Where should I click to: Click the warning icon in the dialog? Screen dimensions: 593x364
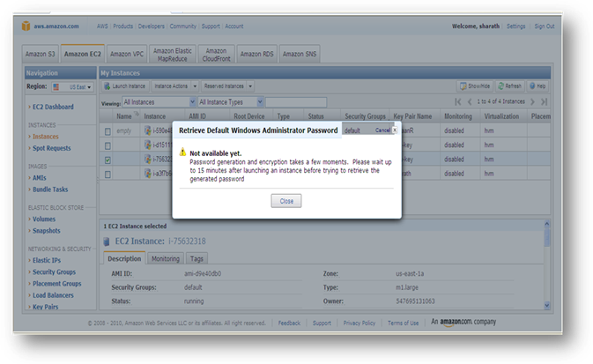[x=182, y=152]
